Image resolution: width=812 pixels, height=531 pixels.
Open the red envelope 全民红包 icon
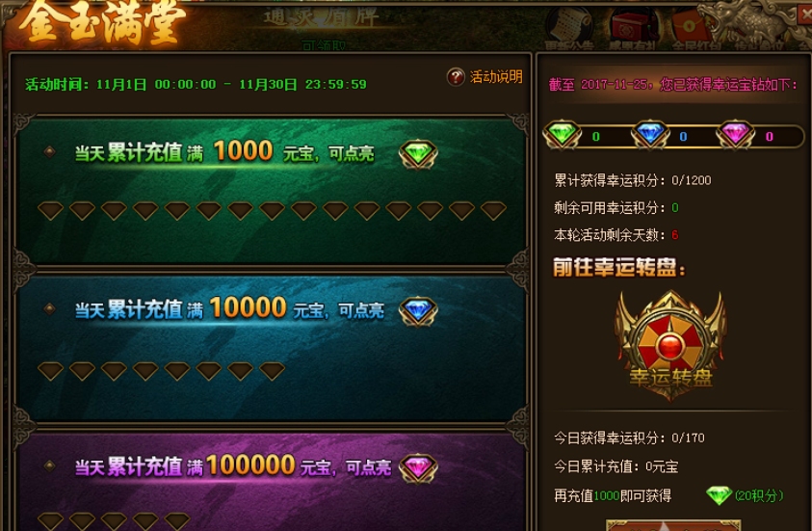[690, 27]
